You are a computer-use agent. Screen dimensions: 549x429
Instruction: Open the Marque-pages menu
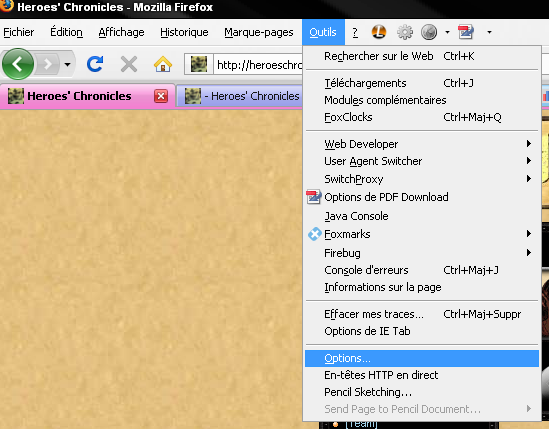pyautogui.click(x=259, y=32)
